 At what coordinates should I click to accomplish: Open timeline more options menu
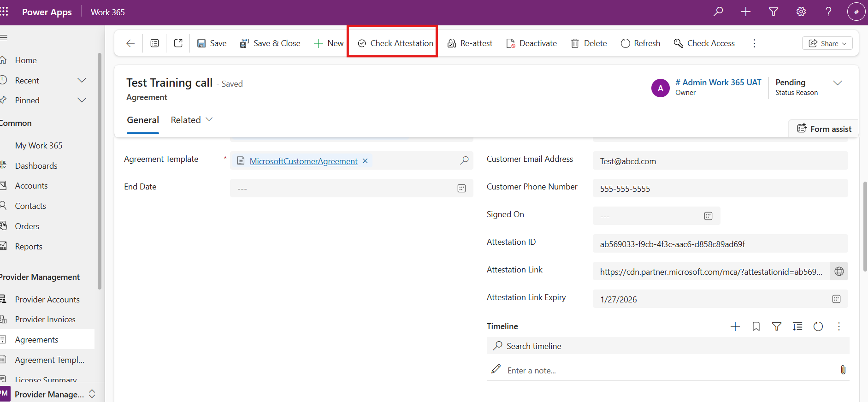[839, 326]
